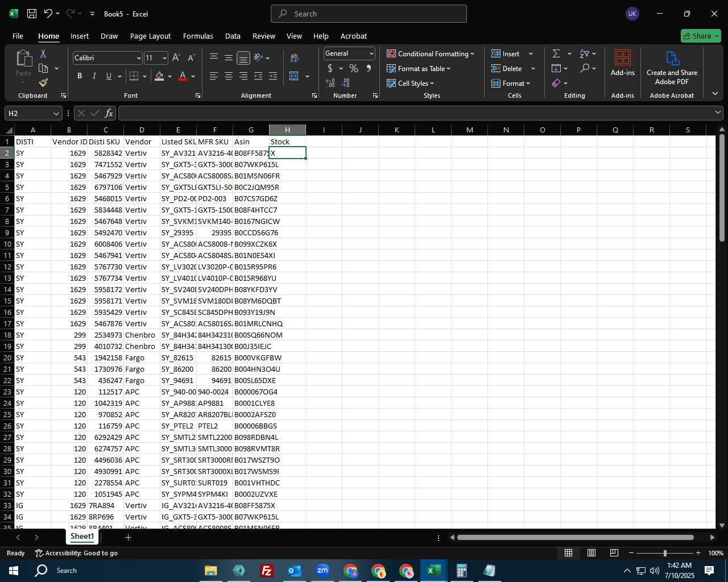Click the Top Align icon
Screen dimensions: 728x582
214,57
